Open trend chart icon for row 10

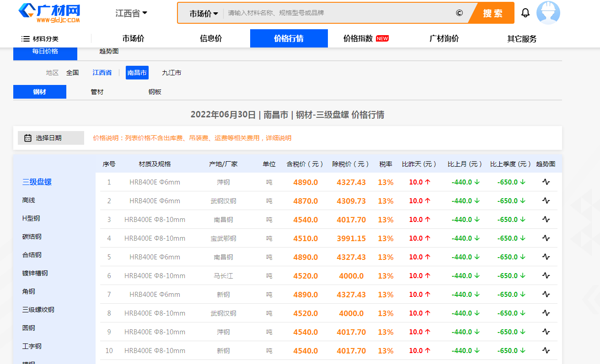pyautogui.click(x=546, y=350)
